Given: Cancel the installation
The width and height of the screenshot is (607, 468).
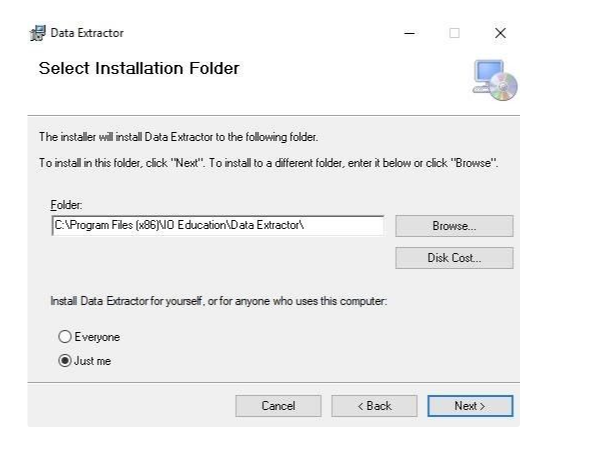Looking at the screenshot, I should pyautogui.click(x=278, y=406).
